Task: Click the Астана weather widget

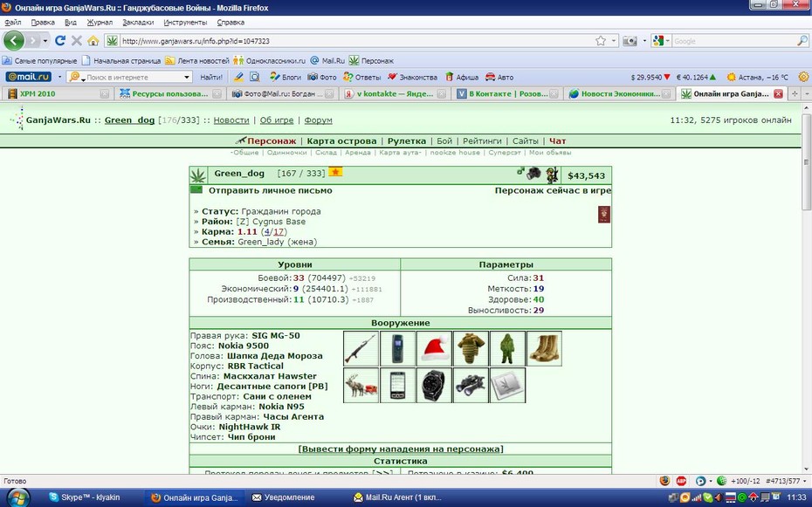Action: point(758,77)
